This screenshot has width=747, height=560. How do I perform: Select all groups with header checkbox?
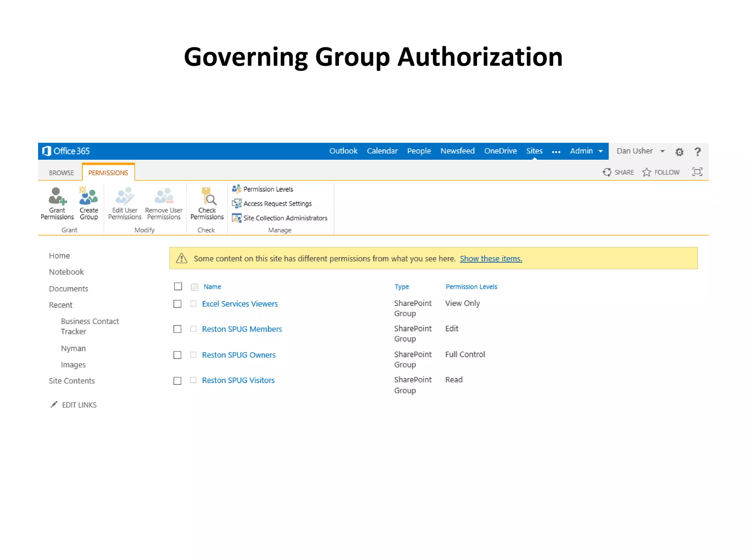click(x=178, y=287)
